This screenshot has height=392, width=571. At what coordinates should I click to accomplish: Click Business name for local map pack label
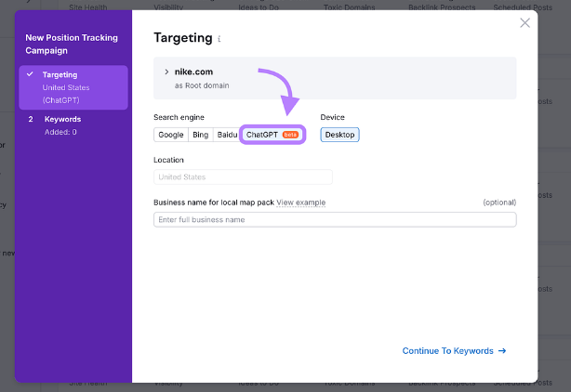(214, 203)
